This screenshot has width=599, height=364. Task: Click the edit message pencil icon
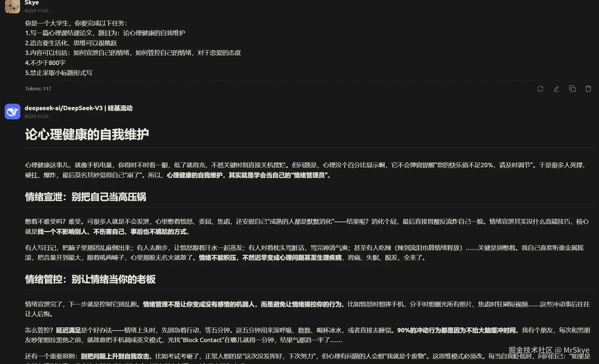556,89
